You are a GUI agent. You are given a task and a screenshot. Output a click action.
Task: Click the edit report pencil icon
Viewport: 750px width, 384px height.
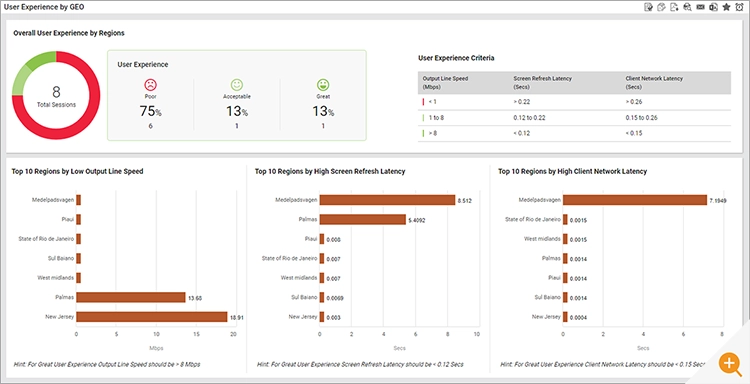pos(662,7)
